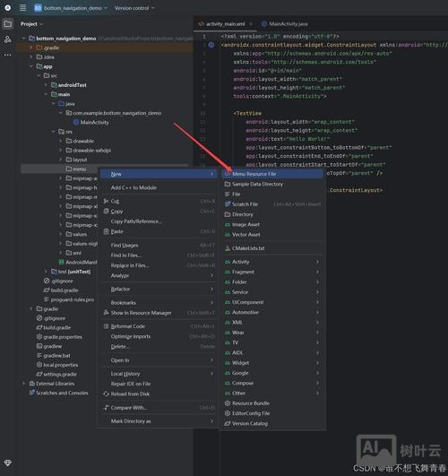The image size is (448, 476).
Task: Open the Fragment submenu
Action: [272, 272]
